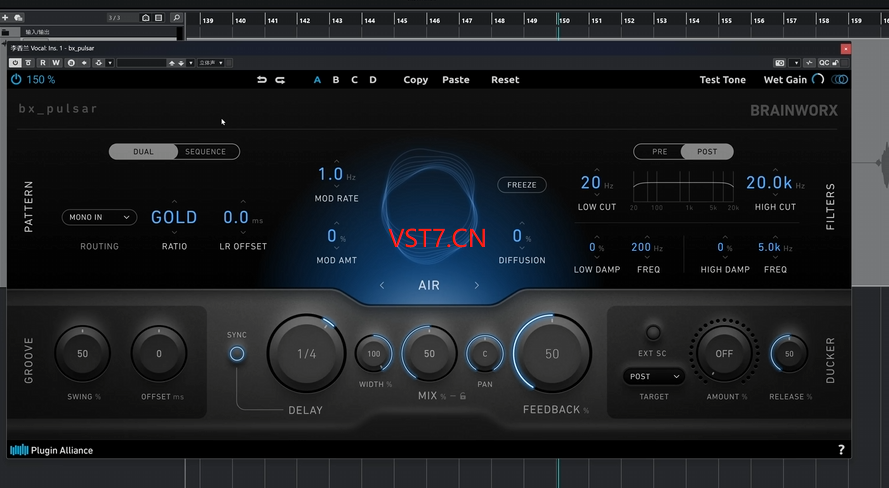Click the overlapping circles icon beside Wet Gain
Viewport: 889px width, 488px height.
[x=840, y=79]
